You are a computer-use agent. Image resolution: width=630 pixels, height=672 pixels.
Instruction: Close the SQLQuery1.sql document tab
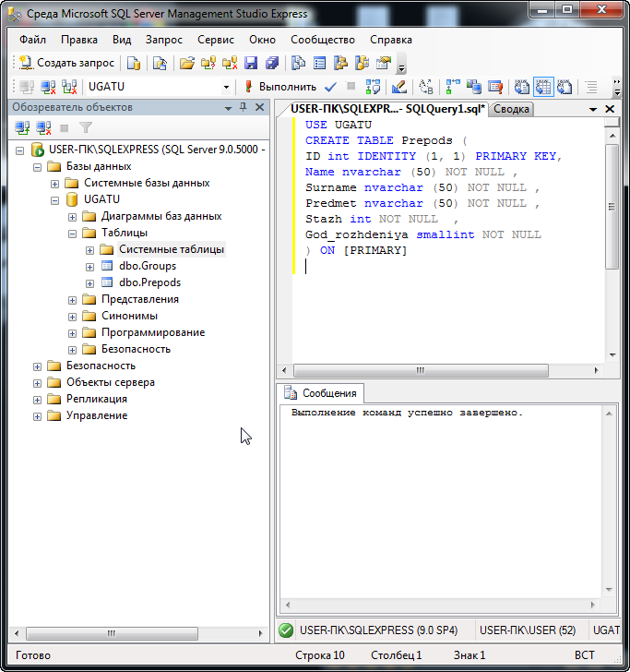610,109
